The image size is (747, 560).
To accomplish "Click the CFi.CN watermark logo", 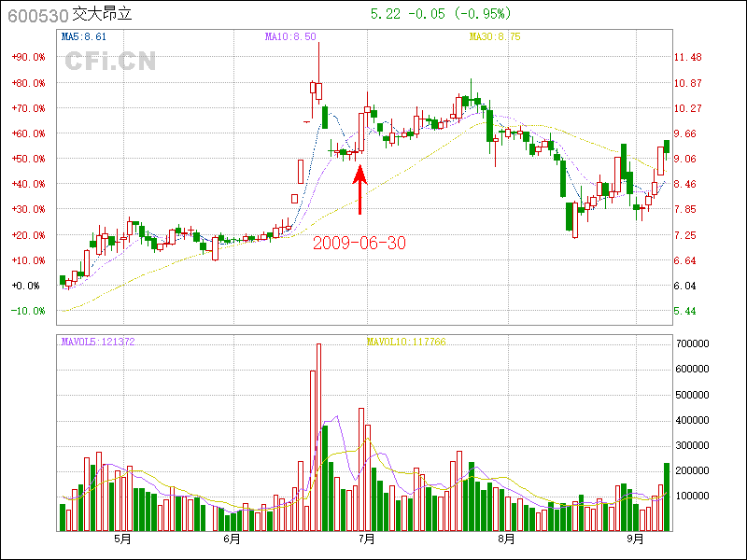I will pyautogui.click(x=110, y=61).
